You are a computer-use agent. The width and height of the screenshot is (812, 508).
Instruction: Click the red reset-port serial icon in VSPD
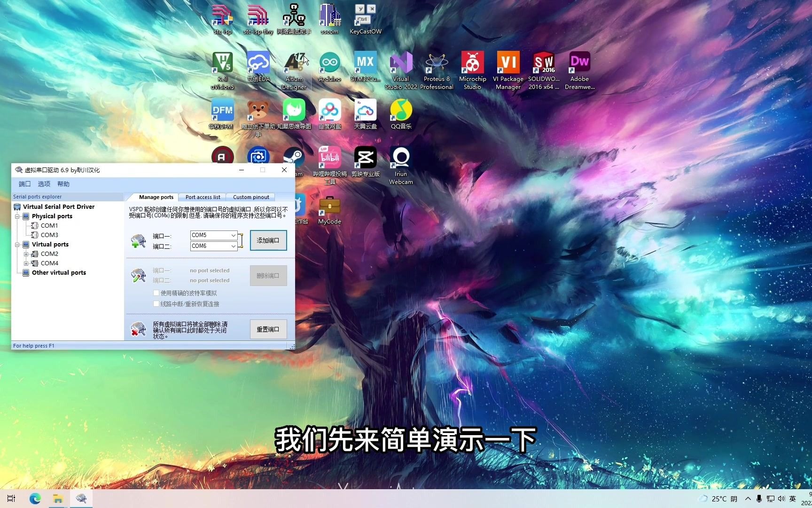(138, 329)
